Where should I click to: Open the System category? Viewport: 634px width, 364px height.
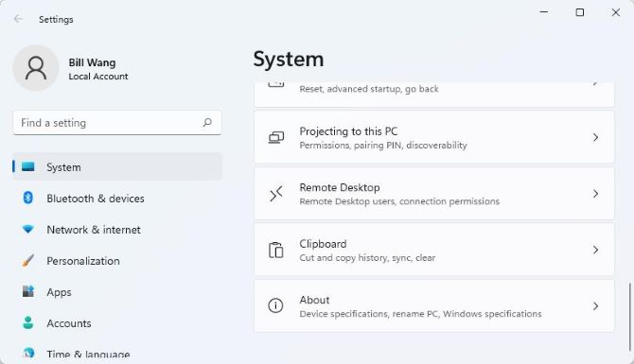pyautogui.click(x=117, y=166)
